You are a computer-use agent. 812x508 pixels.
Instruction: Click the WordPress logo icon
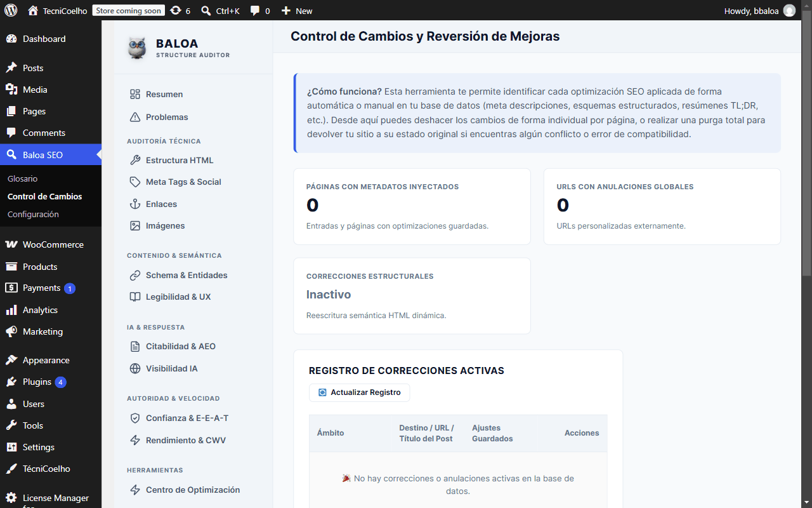point(11,10)
